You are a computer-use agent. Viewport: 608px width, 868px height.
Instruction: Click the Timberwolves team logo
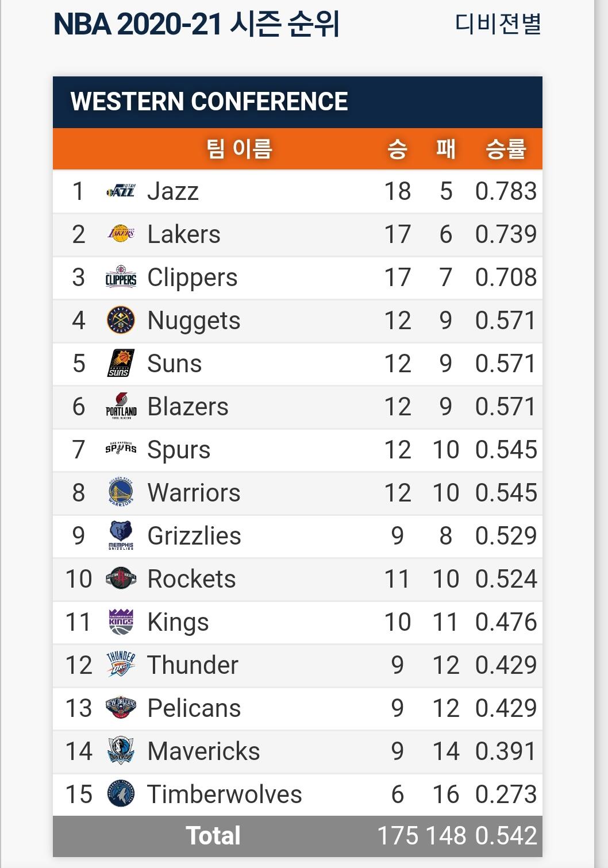pyautogui.click(x=121, y=794)
